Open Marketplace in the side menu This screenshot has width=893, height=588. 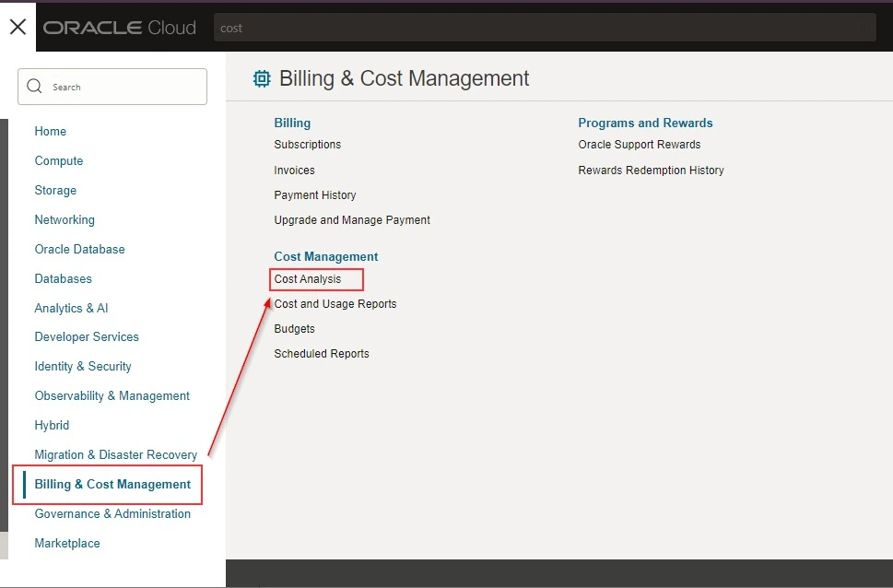(67, 543)
